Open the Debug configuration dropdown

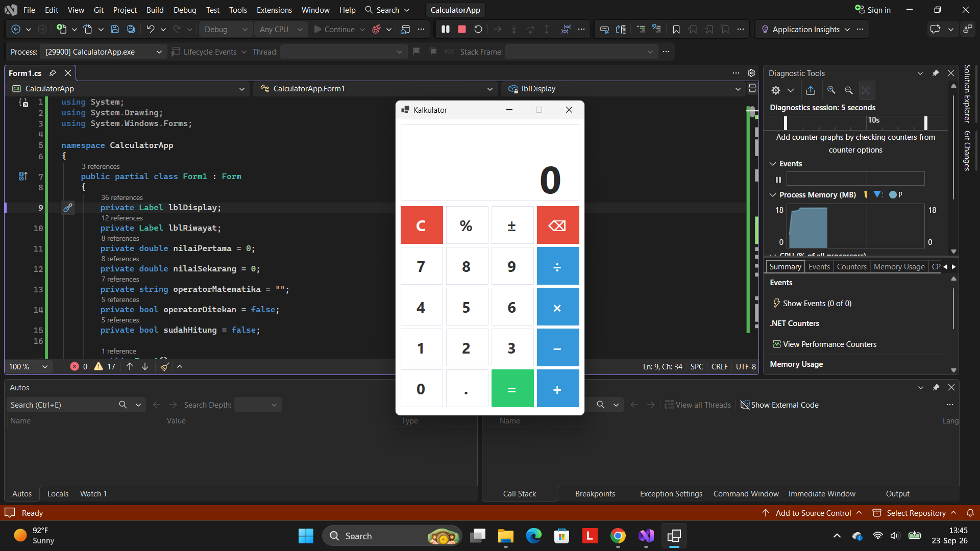pyautogui.click(x=226, y=30)
